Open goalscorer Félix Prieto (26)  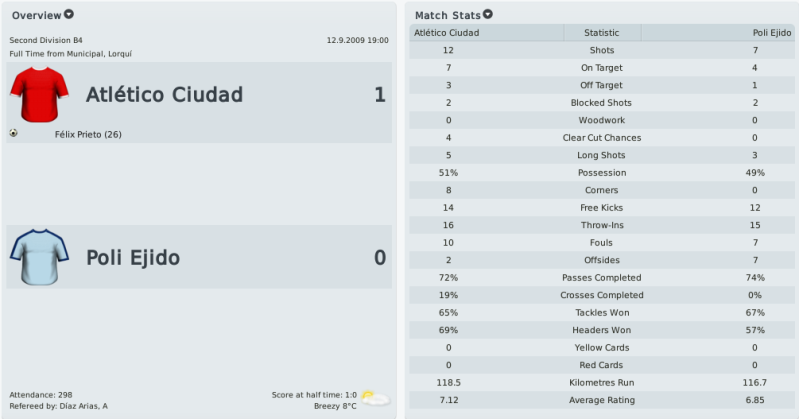tap(88, 135)
